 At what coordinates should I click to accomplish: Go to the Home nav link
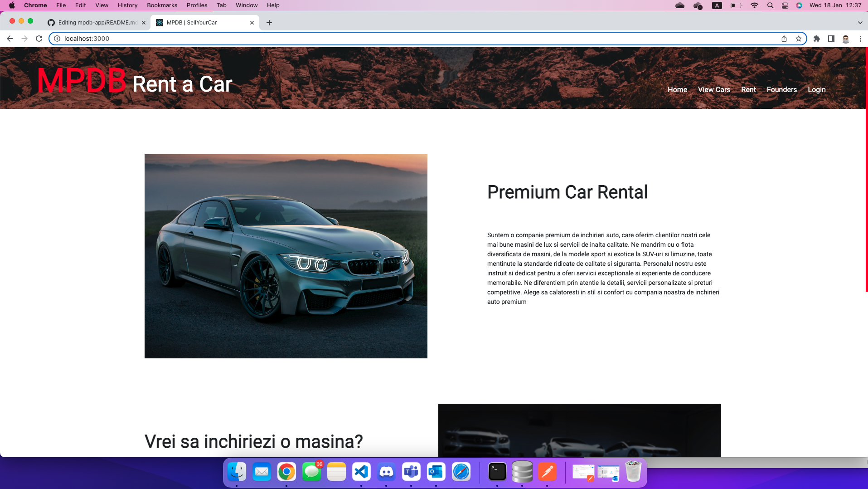coord(677,90)
